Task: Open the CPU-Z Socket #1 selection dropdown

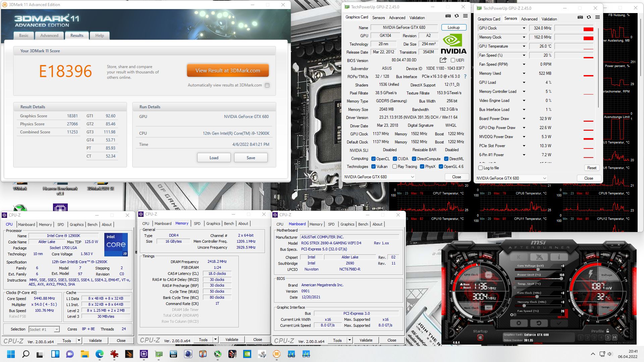Action: (x=44, y=329)
